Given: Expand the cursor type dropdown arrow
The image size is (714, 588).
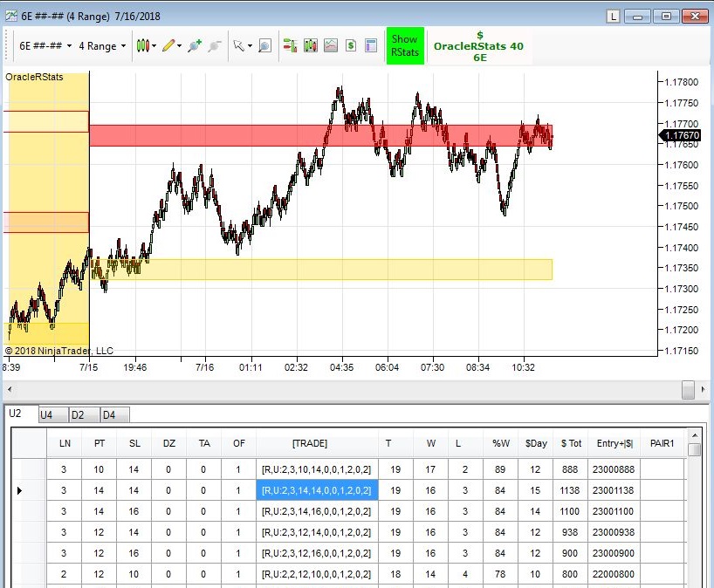Looking at the screenshot, I should tap(250, 46).
